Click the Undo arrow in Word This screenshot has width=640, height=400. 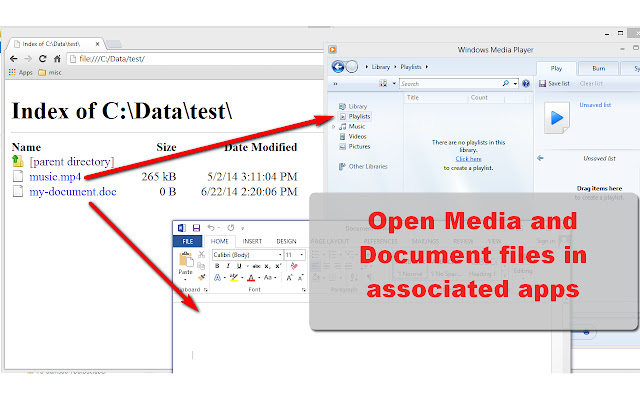[211, 228]
